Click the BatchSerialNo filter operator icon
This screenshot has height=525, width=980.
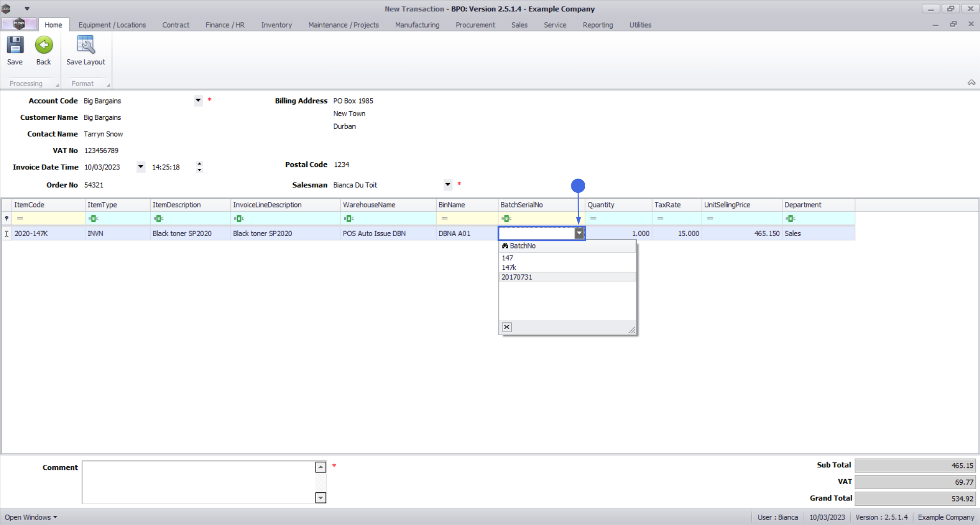click(x=506, y=218)
